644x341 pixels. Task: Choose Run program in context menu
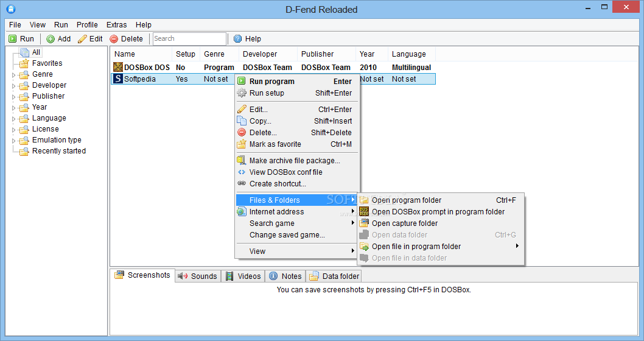pos(296,82)
